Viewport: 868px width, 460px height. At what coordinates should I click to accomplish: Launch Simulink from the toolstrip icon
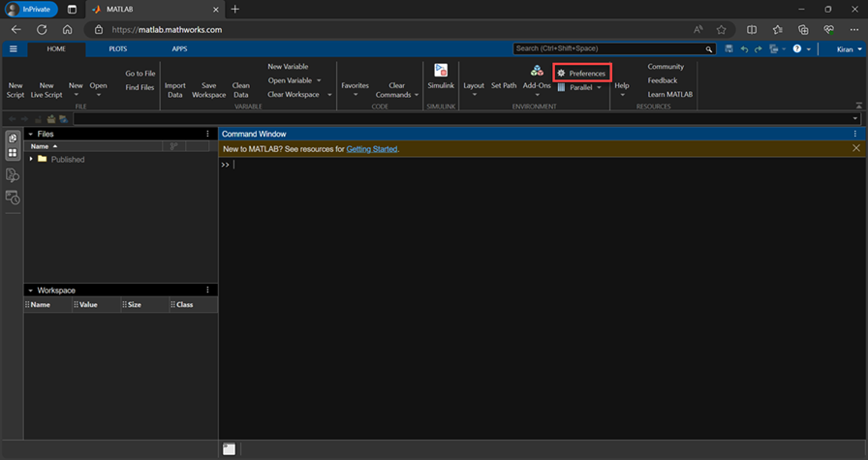point(441,71)
